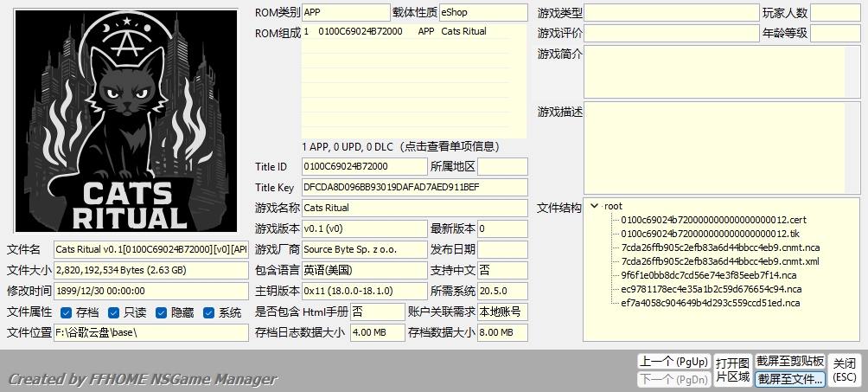Viewport: 868px width, 392px height.
Task: Click the 文件位置 path field
Action: [x=150, y=332]
